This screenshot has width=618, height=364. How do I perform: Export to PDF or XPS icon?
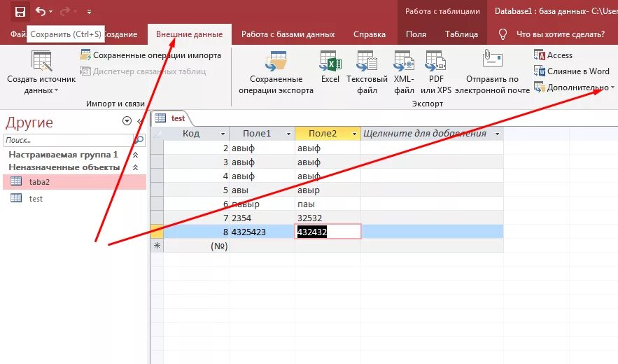pyautogui.click(x=436, y=61)
